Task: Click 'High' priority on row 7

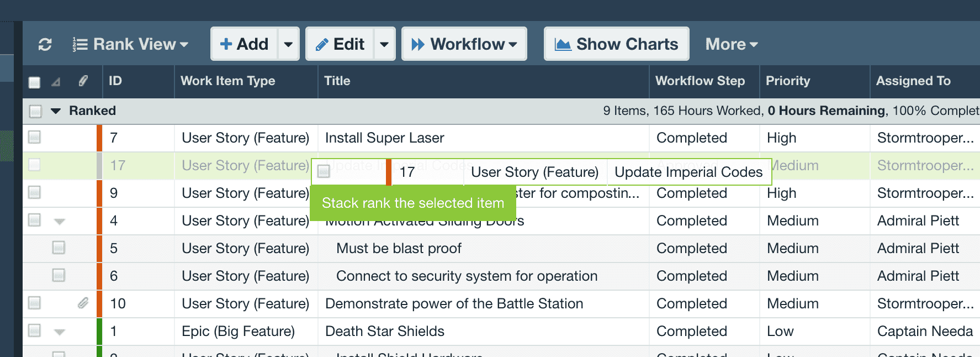Action: (x=782, y=138)
